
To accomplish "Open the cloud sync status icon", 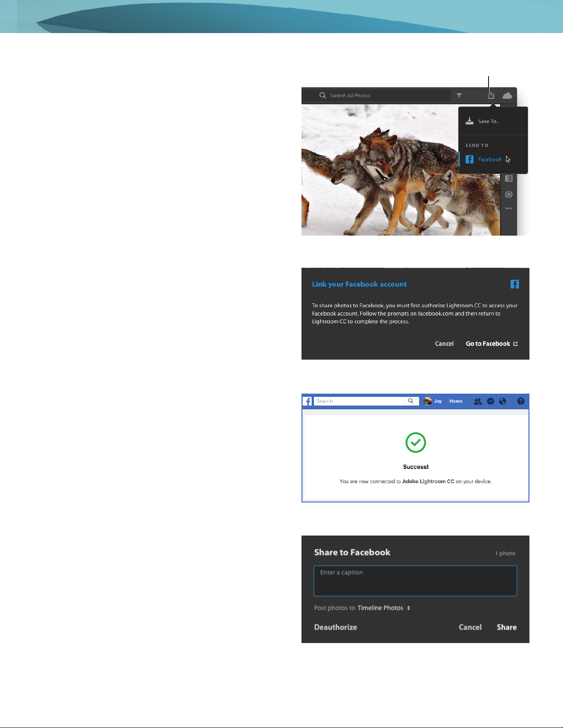I will coord(507,96).
